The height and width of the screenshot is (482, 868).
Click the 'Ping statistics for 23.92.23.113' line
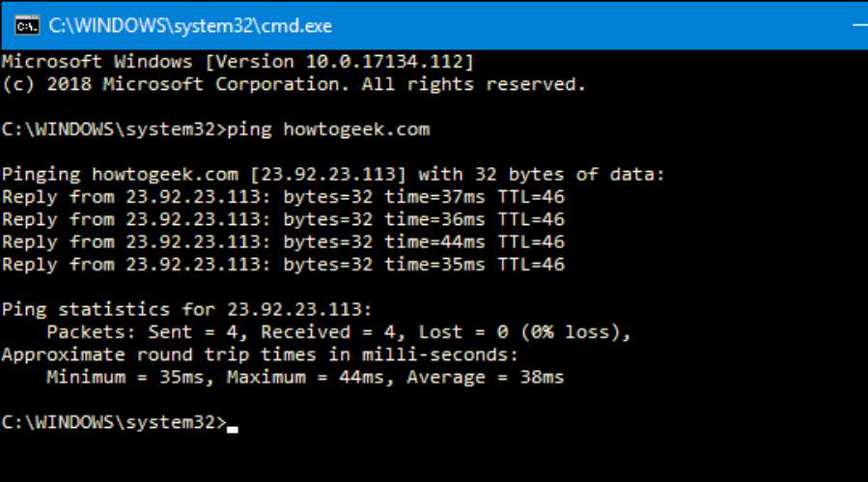(x=186, y=309)
